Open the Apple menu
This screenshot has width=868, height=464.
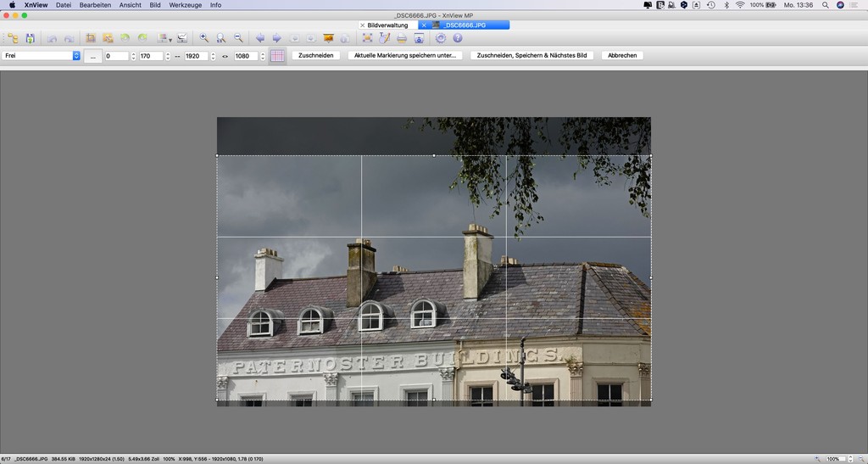12,5
